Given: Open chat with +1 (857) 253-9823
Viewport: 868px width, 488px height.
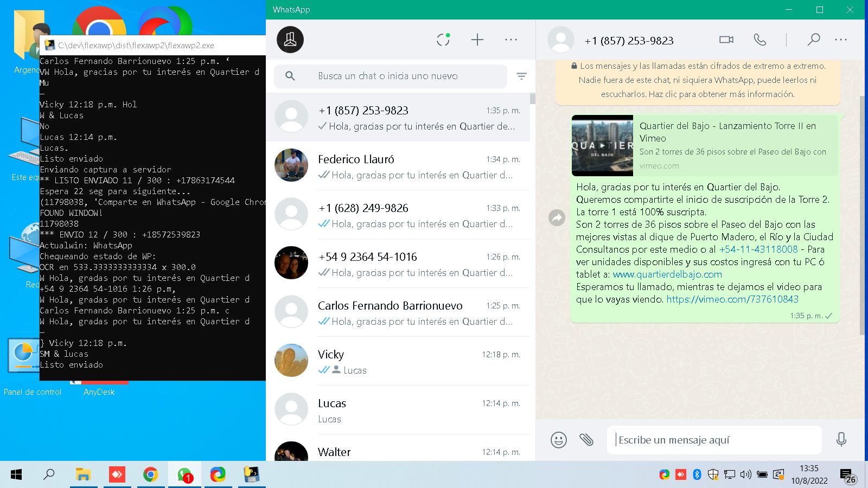Looking at the screenshot, I should tap(398, 117).
